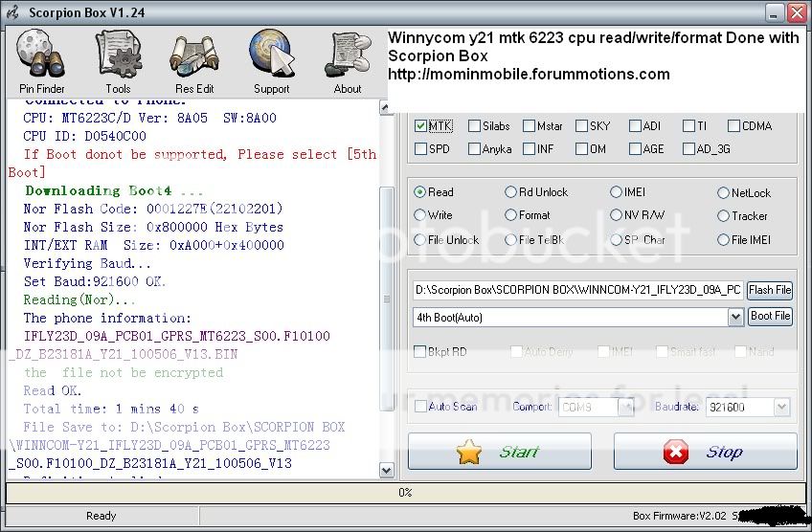Click the 0% progress bar

coord(405,493)
